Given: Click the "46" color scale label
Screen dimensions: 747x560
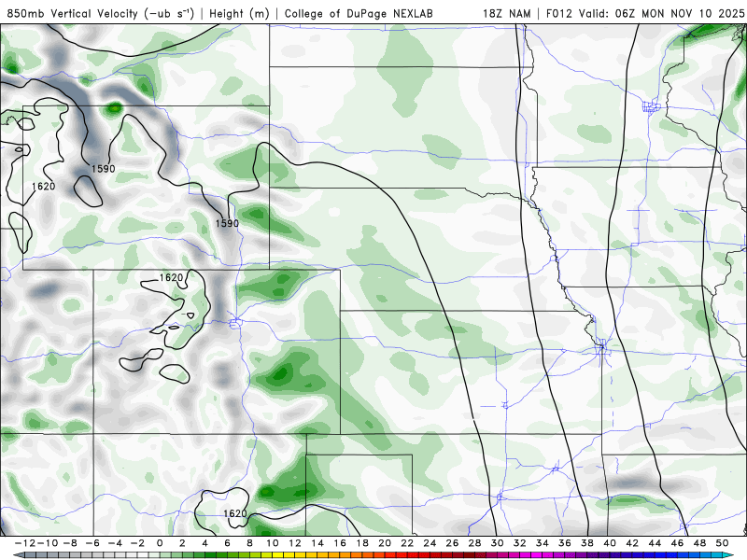Looking at the screenshot, I should [x=678, y=543].
